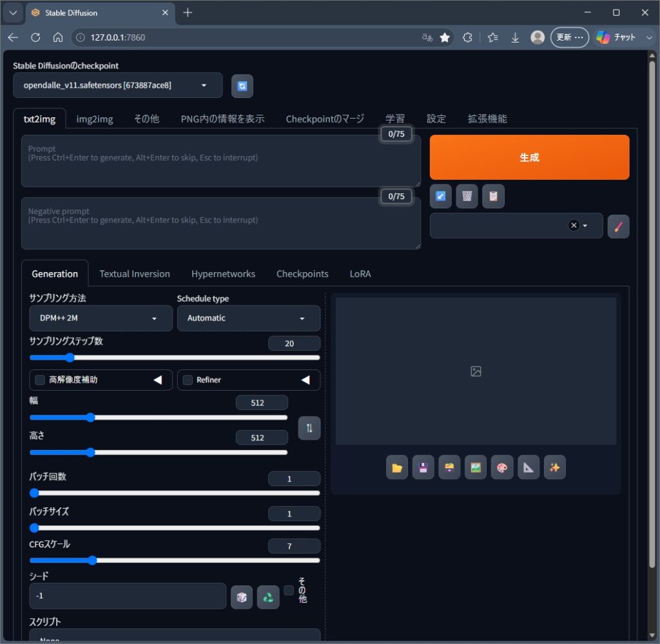Open the styles dropdown arrow

click(585, 226)
